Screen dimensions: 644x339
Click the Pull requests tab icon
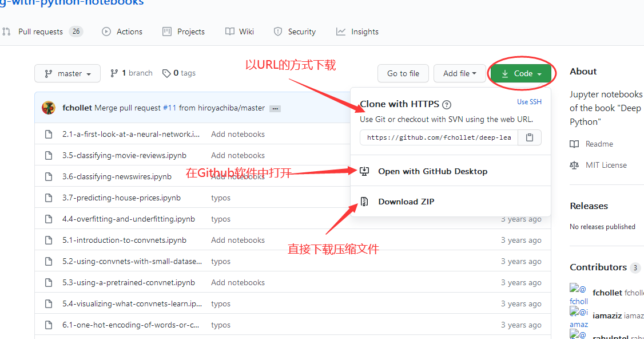(6, 31)
